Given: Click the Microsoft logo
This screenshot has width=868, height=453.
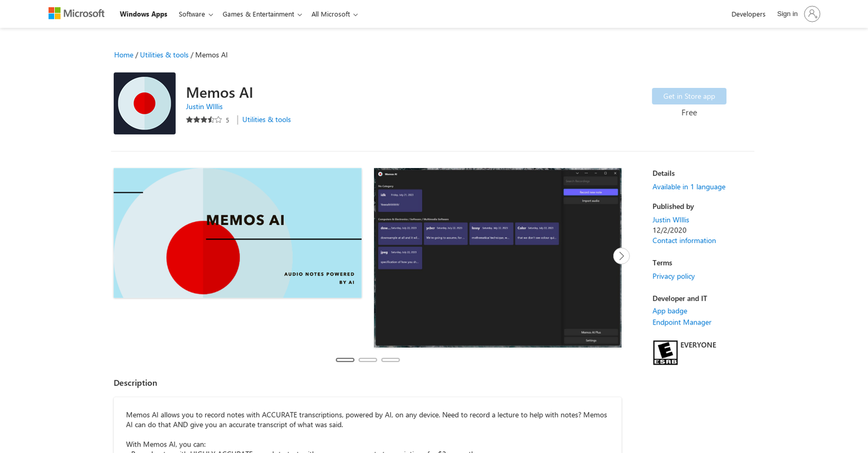Looking at the screenshot, I should [76, 13].
